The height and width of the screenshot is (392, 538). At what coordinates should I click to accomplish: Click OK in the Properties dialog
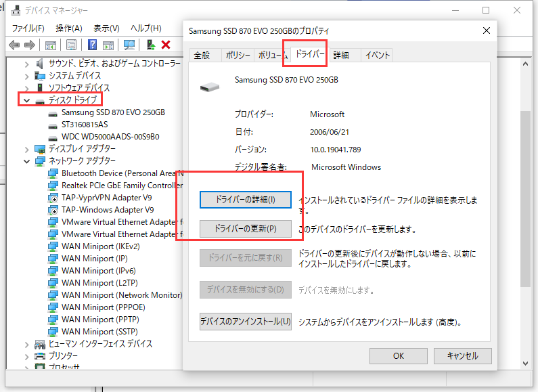tap(399, 356)
